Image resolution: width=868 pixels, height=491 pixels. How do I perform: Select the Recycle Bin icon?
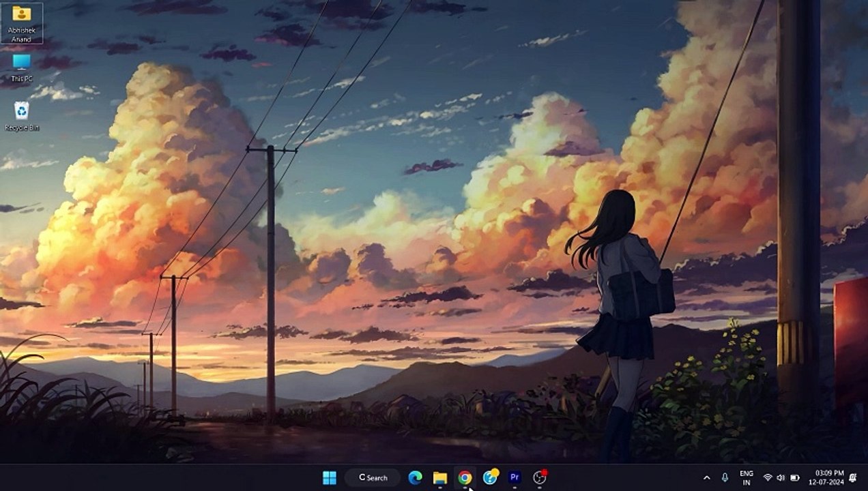[21, 116]
